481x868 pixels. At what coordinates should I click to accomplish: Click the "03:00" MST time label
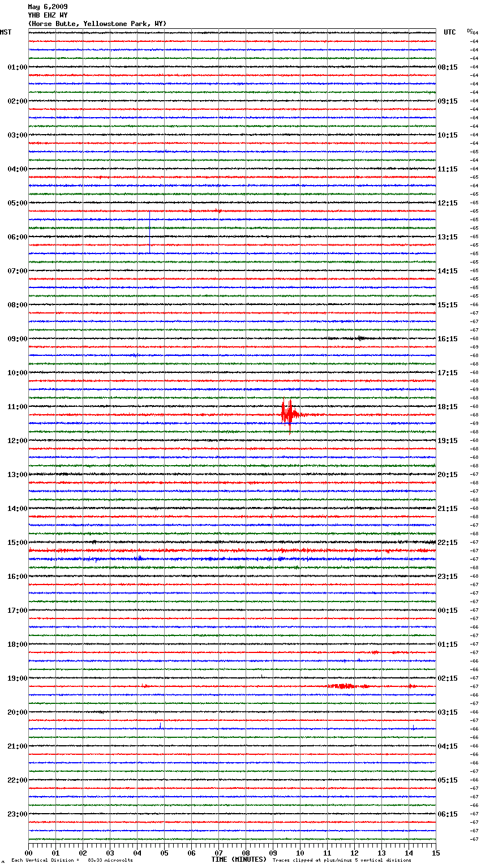coord(18,135)
